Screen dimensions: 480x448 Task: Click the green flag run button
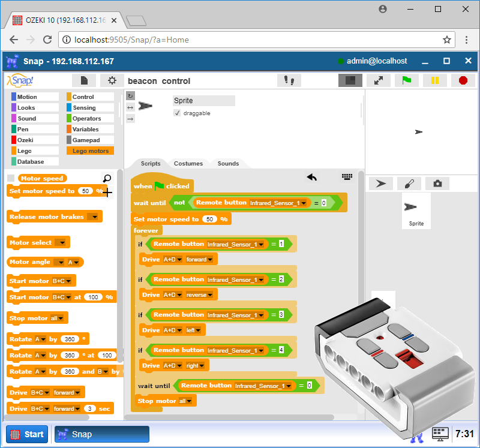coord(407,80)
